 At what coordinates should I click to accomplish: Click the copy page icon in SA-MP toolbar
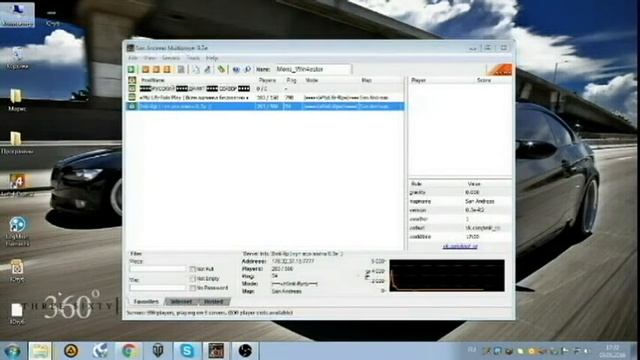coord(196,69)
